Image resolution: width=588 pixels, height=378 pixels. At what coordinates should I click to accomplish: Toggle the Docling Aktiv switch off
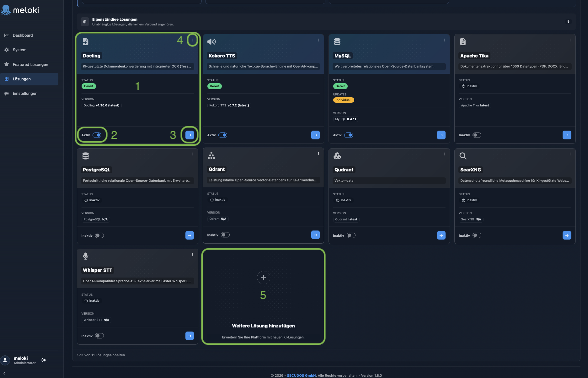pos(97,135)
